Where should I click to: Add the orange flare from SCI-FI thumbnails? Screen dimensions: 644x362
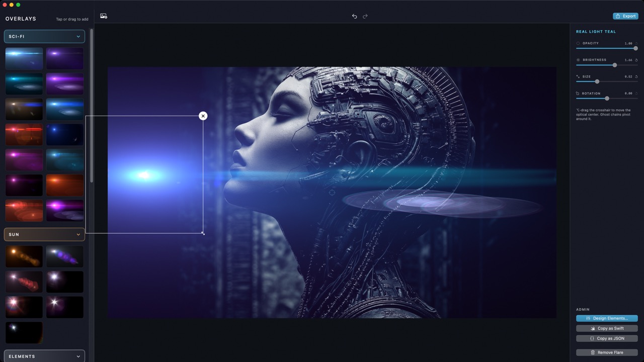tap(65, 185)
